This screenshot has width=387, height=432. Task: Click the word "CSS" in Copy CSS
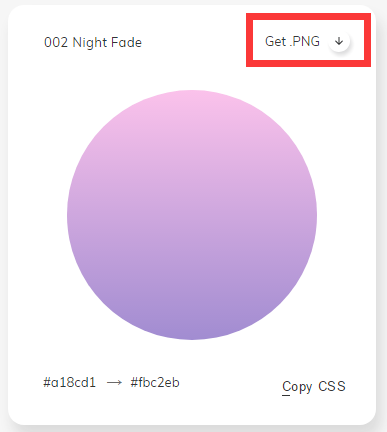[x=332, y=386]
